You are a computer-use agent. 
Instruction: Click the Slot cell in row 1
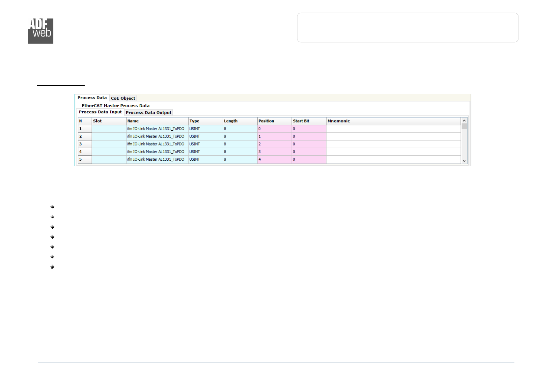109,129
